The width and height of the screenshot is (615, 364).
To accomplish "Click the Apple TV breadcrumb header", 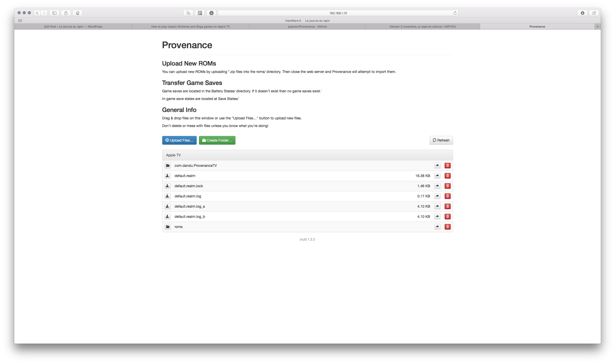I will pyautogui.click(x=173, y=155).
